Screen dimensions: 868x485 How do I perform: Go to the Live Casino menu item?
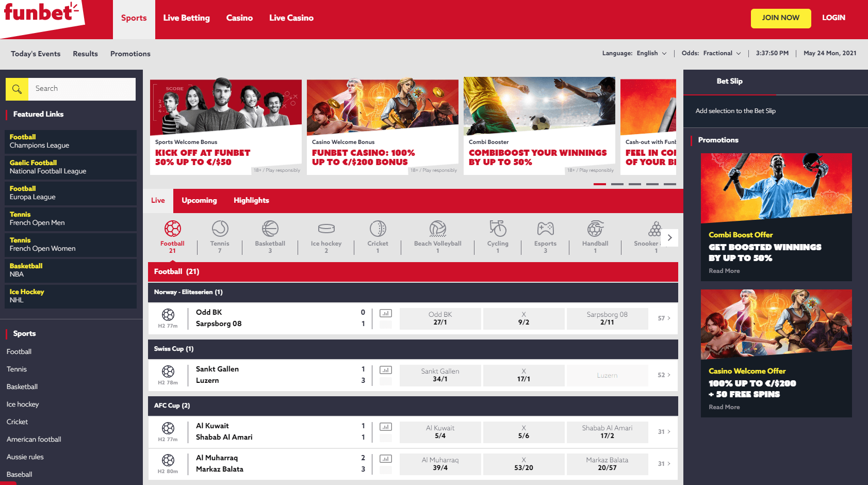click(291, 18)
